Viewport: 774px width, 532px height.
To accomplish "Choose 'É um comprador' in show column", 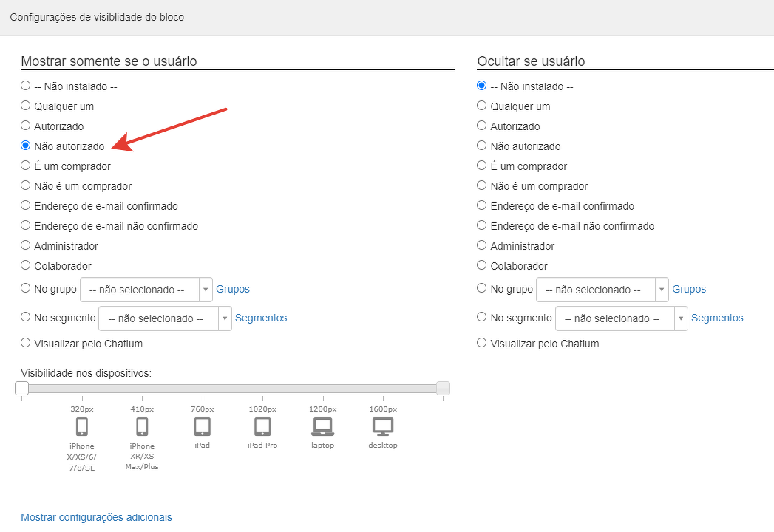I will (x=26, y=166).
